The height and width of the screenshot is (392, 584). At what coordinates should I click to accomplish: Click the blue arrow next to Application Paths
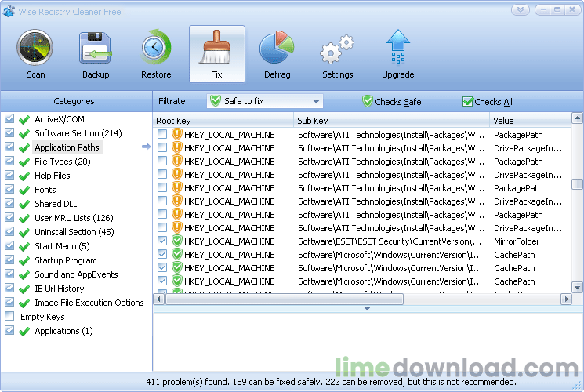click(147, 147)
